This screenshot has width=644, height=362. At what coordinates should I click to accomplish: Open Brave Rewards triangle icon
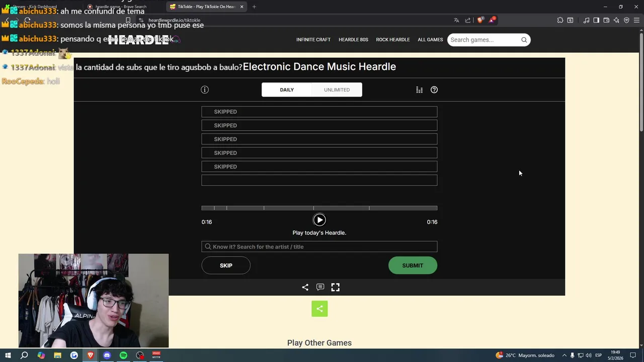pyautogui.click(x=492, y=20)
